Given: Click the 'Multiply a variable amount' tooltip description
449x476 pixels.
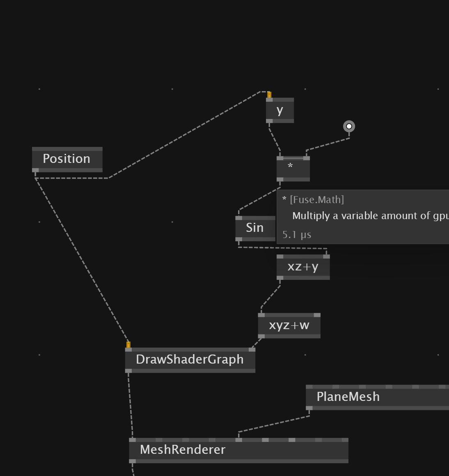Looking at the screenshot, I should point(370,216).
